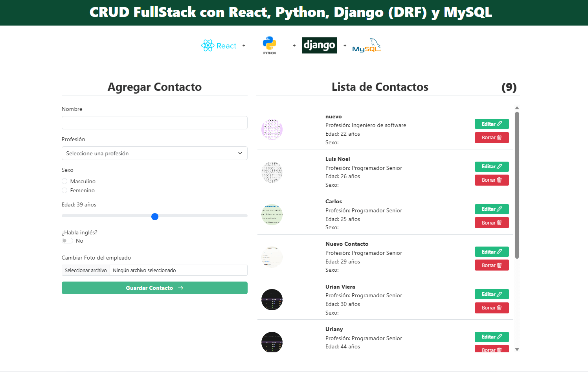
Task: Click the Nombre text input
Action: tap(154, 123)
